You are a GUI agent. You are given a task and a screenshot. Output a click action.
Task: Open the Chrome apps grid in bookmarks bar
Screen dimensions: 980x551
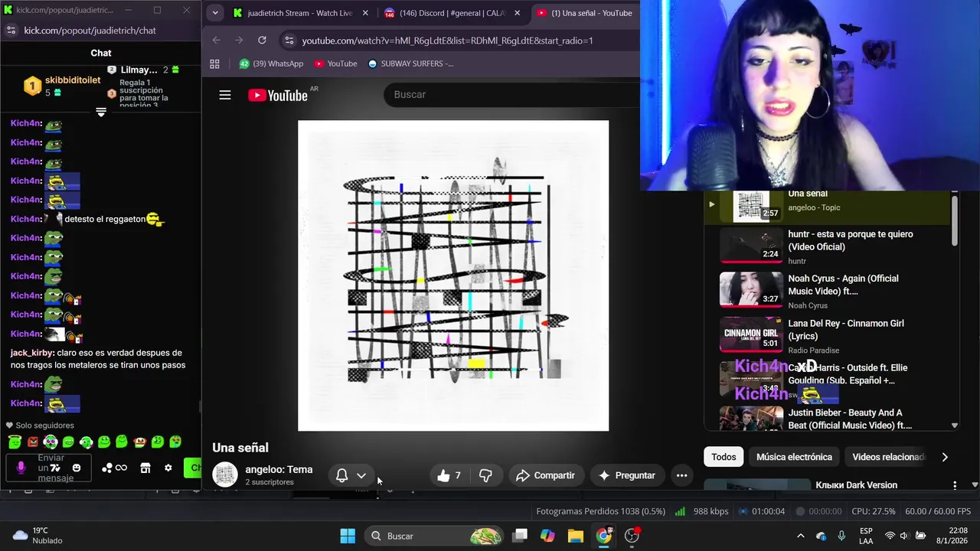pos(214,64)
